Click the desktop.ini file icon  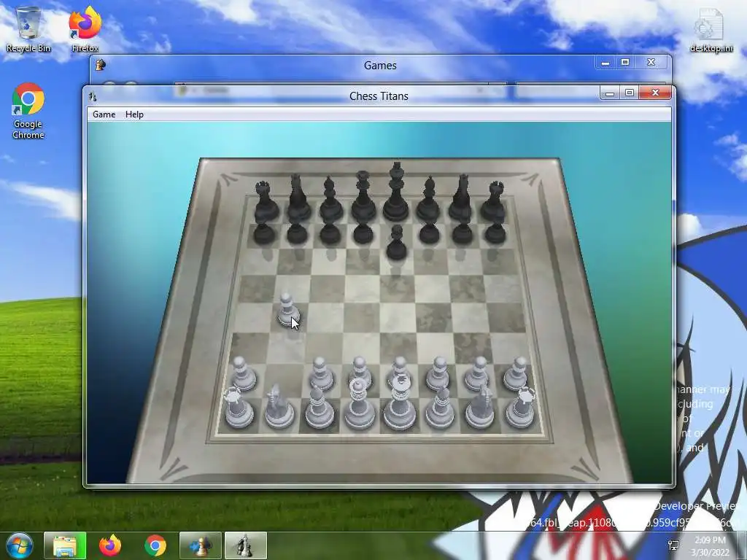pyautogui.click(x=711, y=29)
